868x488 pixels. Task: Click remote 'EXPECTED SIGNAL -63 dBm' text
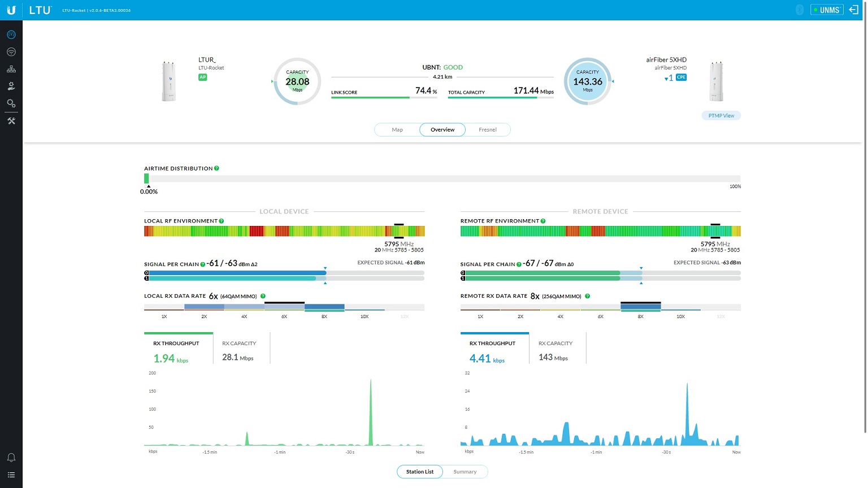click(x=707, y=263)
